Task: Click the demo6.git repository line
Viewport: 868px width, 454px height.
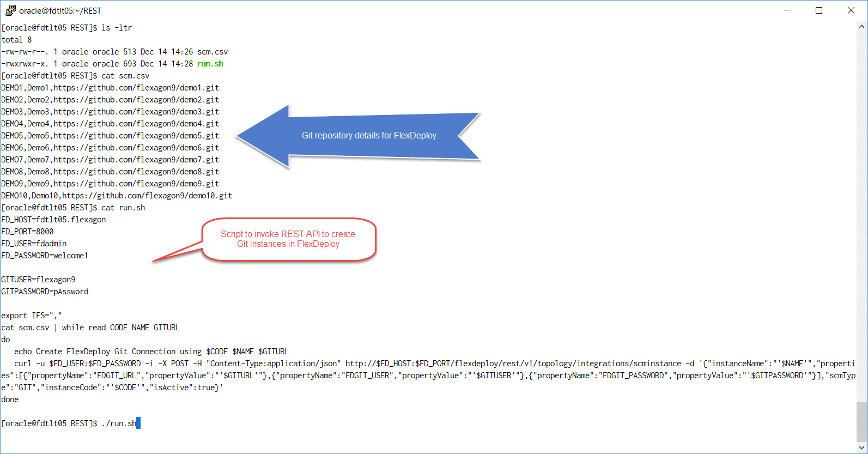Action: pos(110,148)
